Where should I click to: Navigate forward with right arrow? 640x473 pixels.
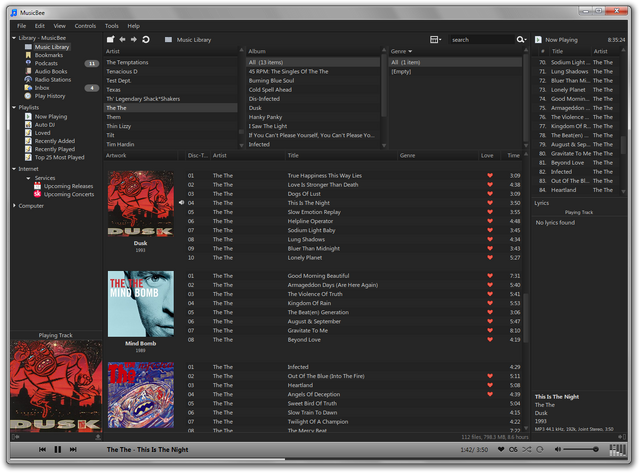coord(133,40)
